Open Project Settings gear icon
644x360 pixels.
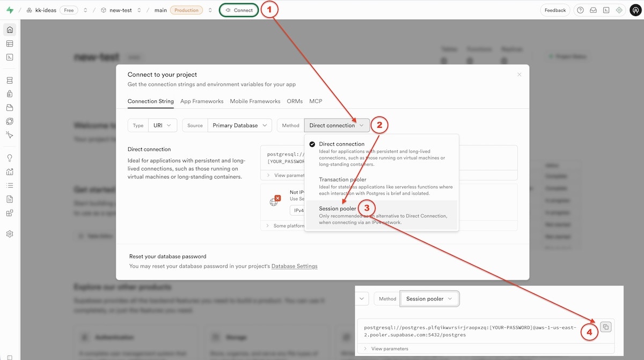pos(10,234)
